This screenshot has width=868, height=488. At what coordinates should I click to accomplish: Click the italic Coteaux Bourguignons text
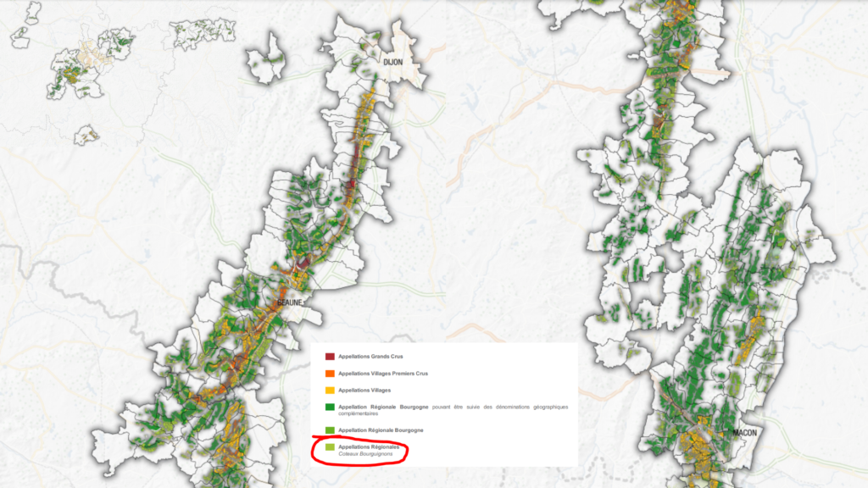click(x=363, y=453)
